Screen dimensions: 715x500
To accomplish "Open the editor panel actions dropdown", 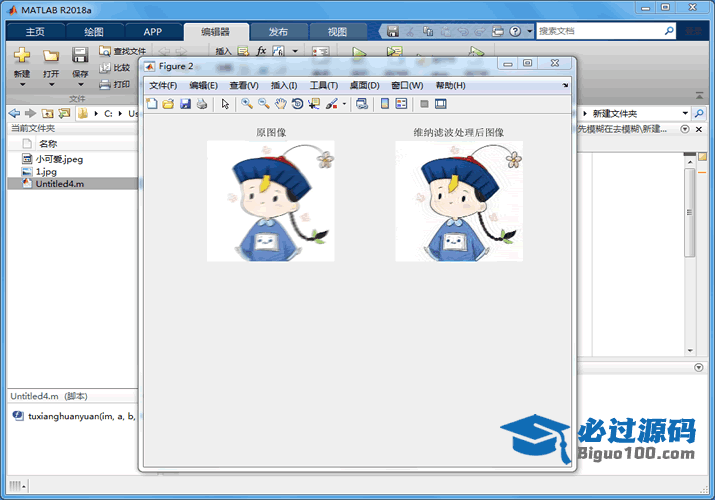I will point(684,129).
